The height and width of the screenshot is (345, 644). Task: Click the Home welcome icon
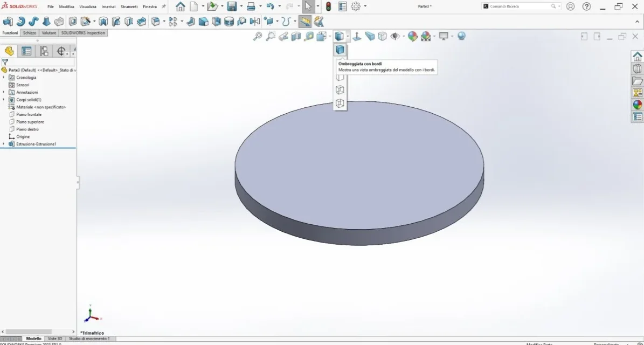(x=181, y=6)
